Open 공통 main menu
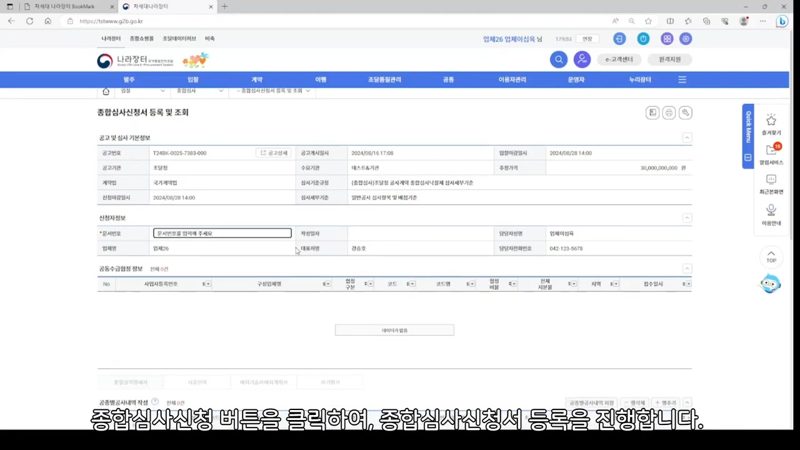Viewport: 800px width, 450px height. (x=448, y=80)
